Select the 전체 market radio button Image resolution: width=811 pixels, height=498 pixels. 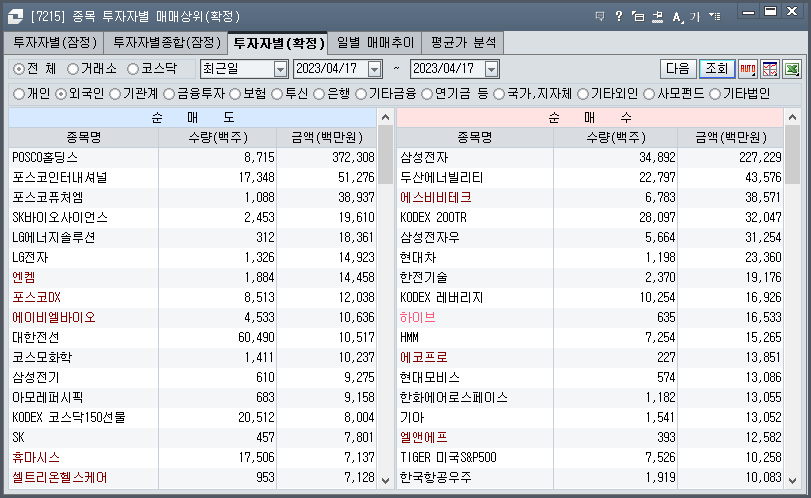19,69
